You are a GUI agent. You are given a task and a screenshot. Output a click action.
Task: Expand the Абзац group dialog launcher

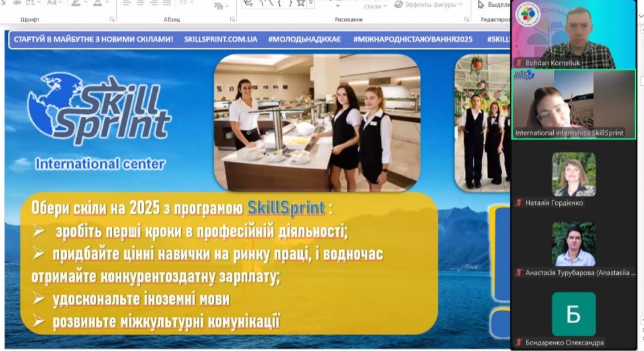click(x=230, y=20)
